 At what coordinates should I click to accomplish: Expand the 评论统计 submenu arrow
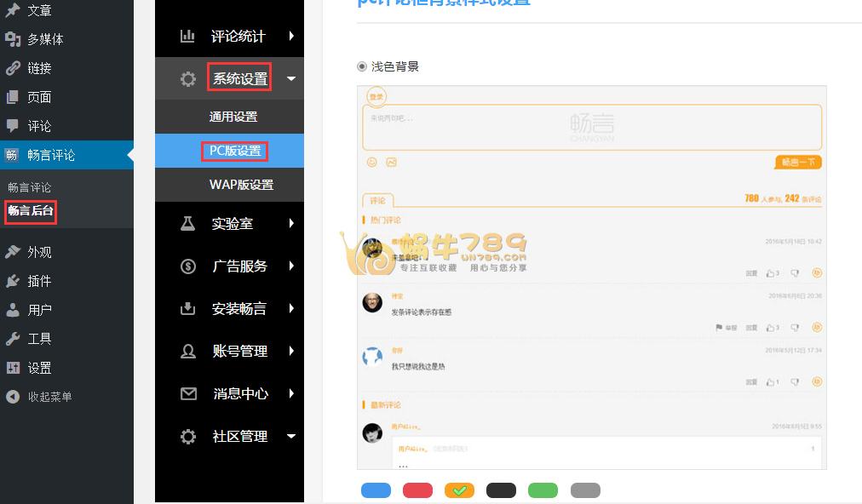point(291,37)
